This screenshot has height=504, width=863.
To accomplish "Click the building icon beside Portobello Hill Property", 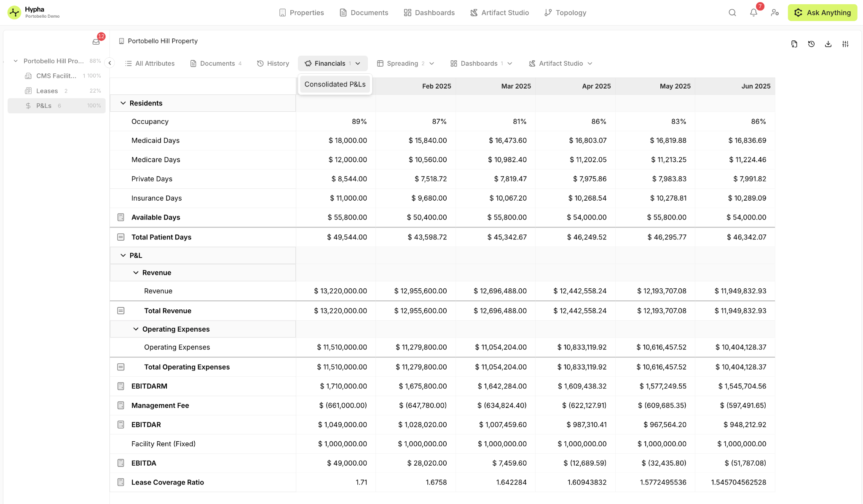I will [x=121, y=41].
